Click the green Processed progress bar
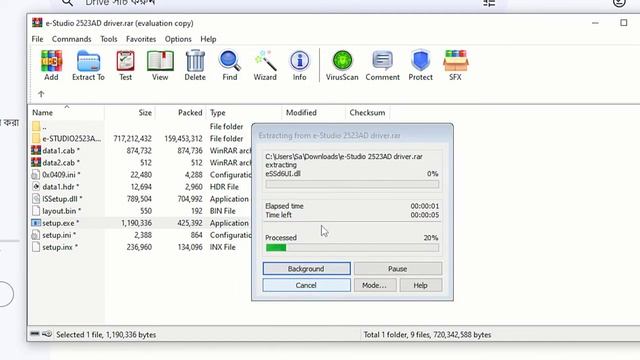The image size is (640, 360). click(352, 247)
